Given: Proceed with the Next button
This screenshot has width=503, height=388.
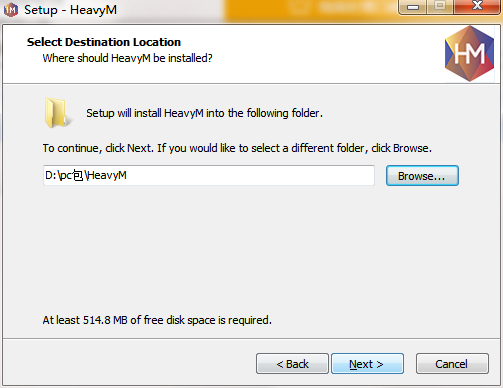Looking at the screenshot, I should pos(367,364).
